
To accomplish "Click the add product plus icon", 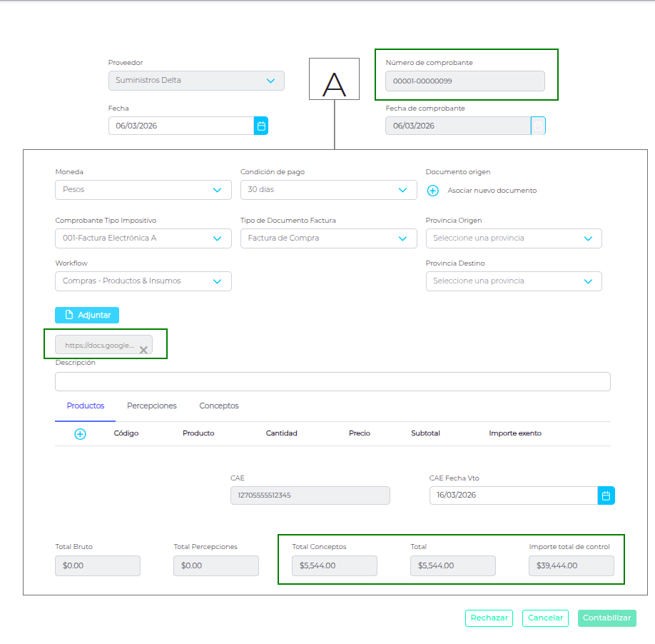I will pos(81,434).
